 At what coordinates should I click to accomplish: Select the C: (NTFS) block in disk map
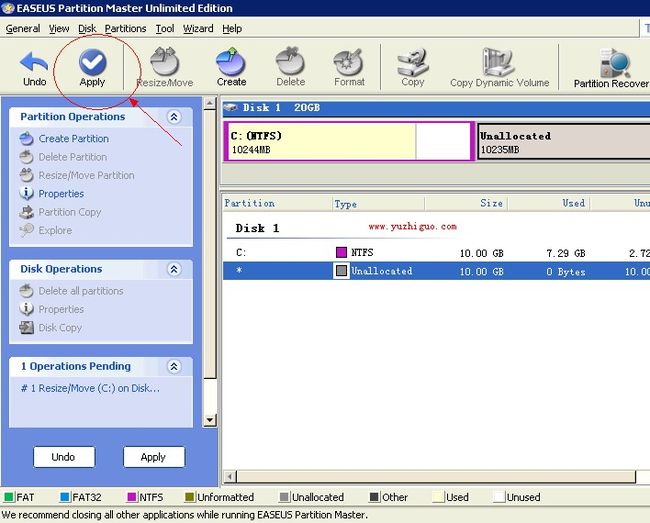349,141
